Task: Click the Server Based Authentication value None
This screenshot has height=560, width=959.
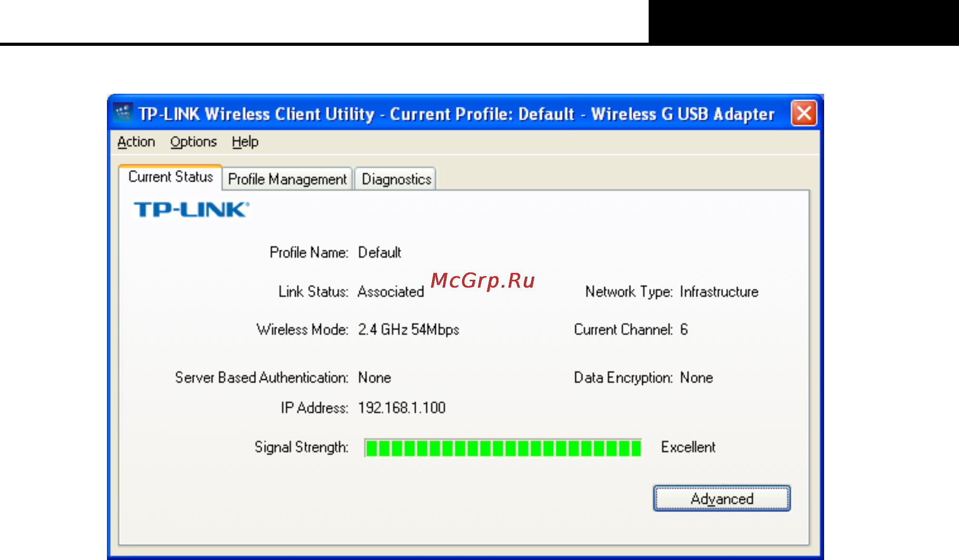Action: point(375,378)
